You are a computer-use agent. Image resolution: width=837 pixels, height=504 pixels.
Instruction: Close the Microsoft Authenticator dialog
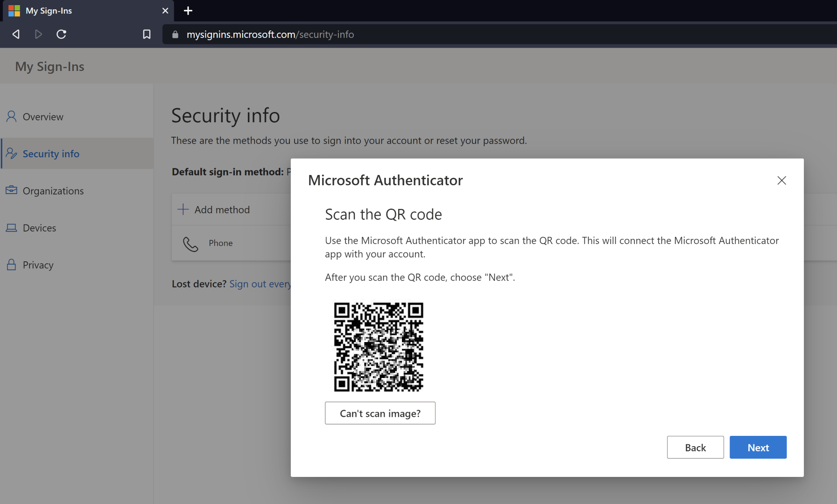[781, 180]
